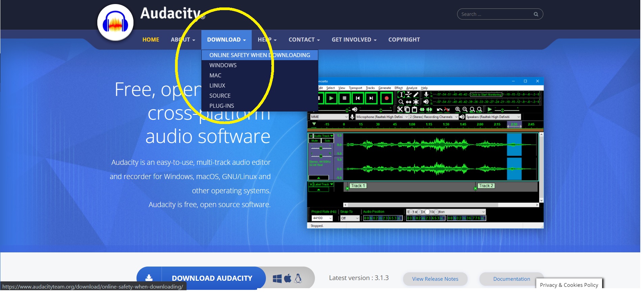Open the MME audio host dropdown
The width and height of the screenshot is (644, 300).
click(x=329, y=117)
